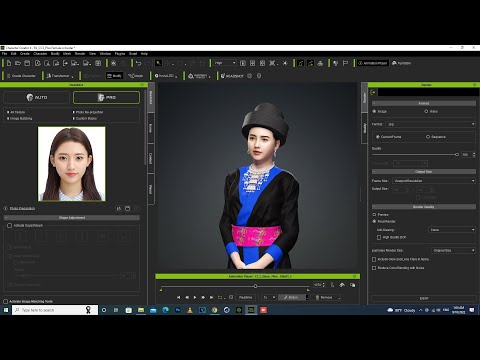Toggle Activate Image Matching Tools checkbox

pyautogui.click(x=5, y=301)
